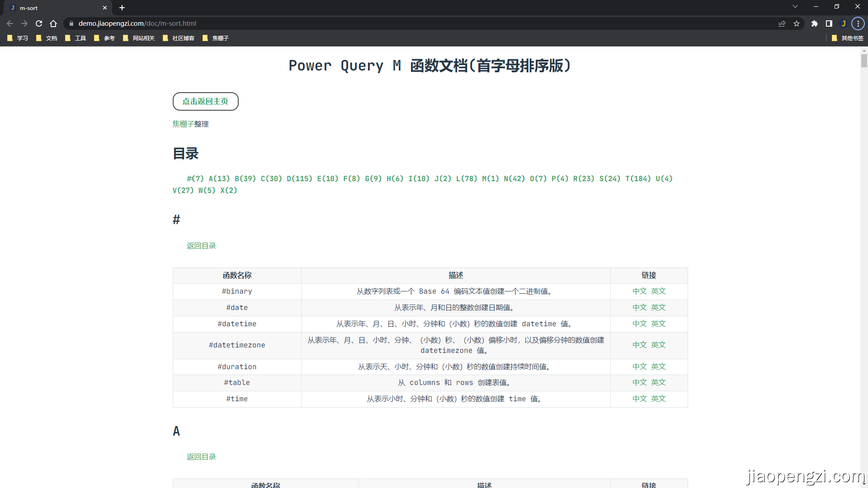Click the browser back arrow
This screenshot has width=868, height=488.
10,23
